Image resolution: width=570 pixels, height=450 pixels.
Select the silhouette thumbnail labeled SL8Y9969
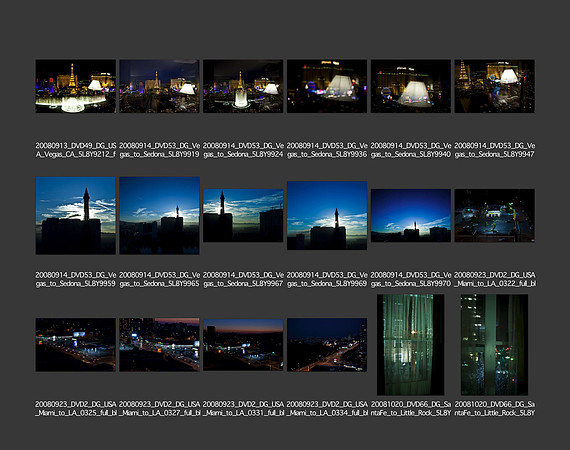pos(327,216)
